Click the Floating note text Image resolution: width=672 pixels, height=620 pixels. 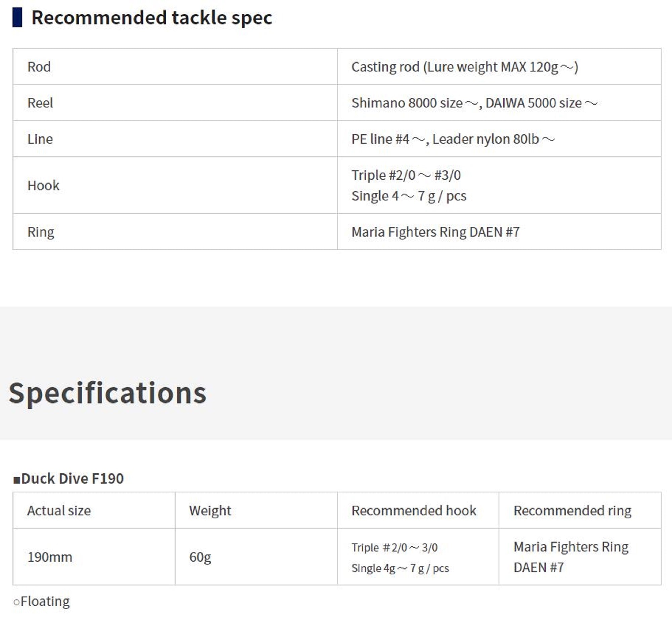(45, 602)
